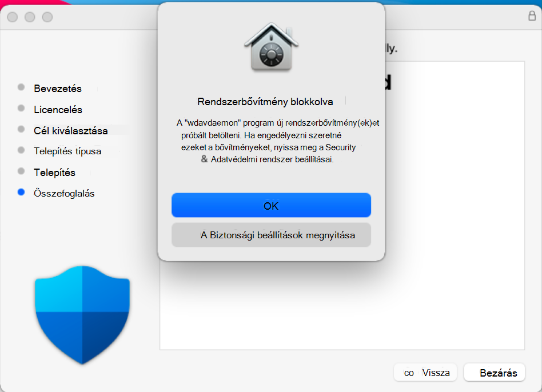Viewport: 542px width, 392px height.
Task: Select the Összefoglalás step
Action: pos(64,193)
